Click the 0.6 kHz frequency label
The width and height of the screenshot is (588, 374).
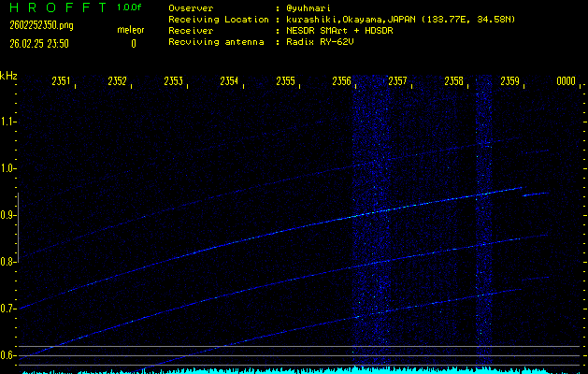8,355
